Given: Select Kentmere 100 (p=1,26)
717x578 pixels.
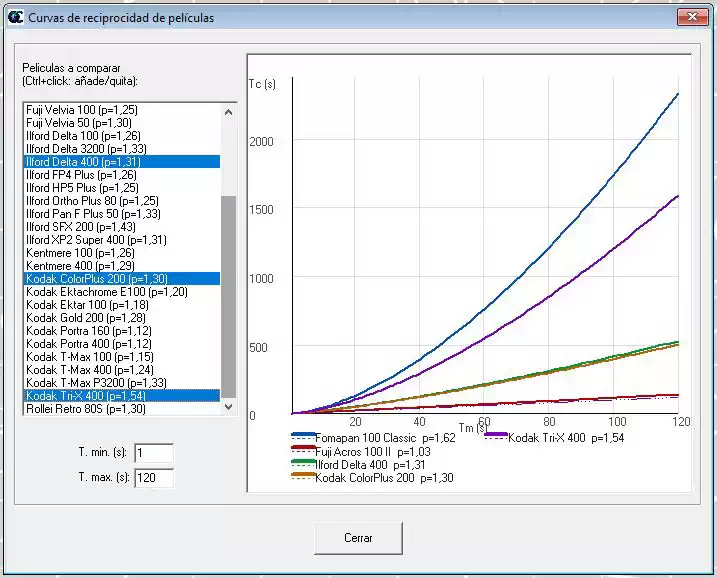Looking at the screenshot, I should pos(122,253).
